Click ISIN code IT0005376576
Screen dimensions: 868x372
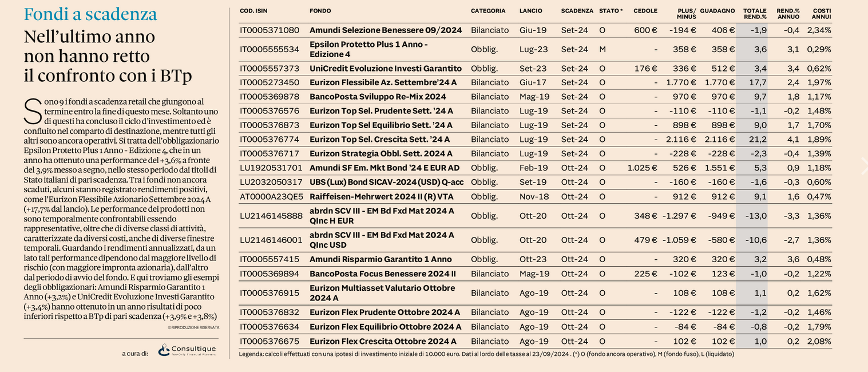269,111
